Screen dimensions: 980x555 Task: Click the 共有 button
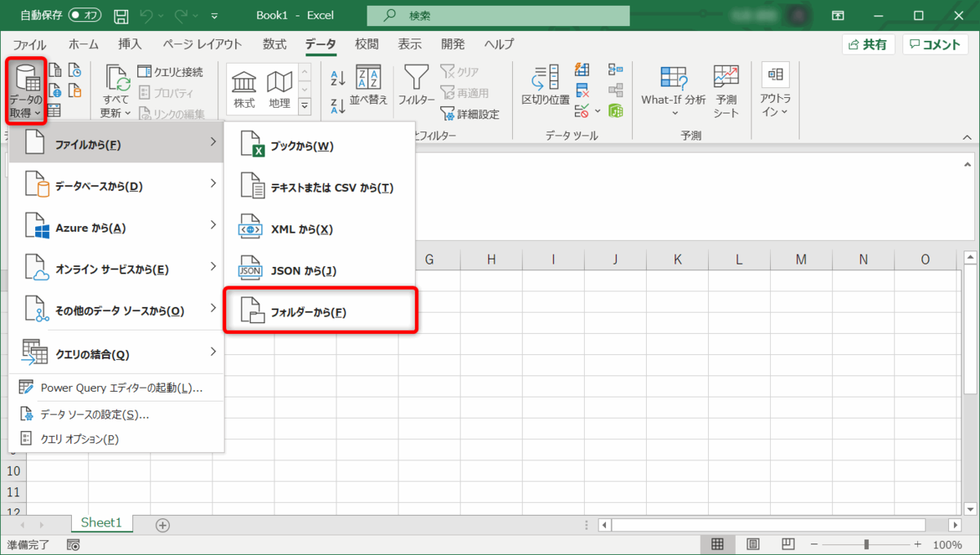(x=868, y=44)
